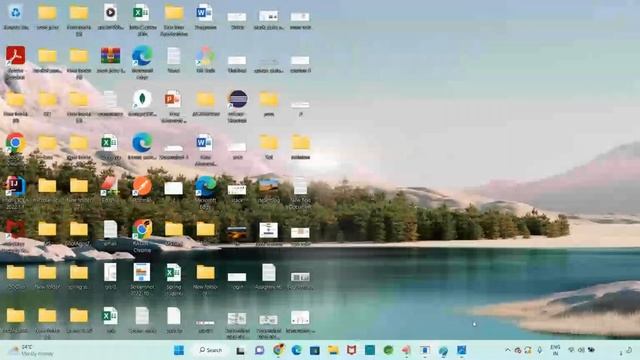Open the Wi-Fi network tray icon

[571, 350]
